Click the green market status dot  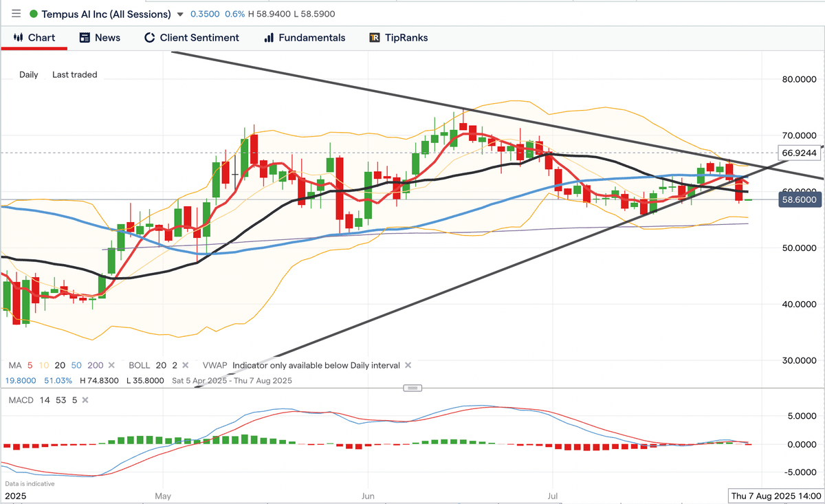pyautogui.click(x=34, y=14)
